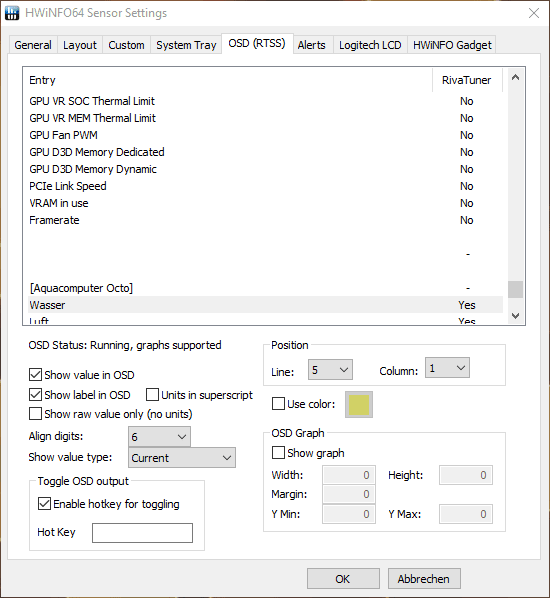Click the HWiNFO64 title bar app icon
This screenshot has height=598, width=550.
[12, 13]
